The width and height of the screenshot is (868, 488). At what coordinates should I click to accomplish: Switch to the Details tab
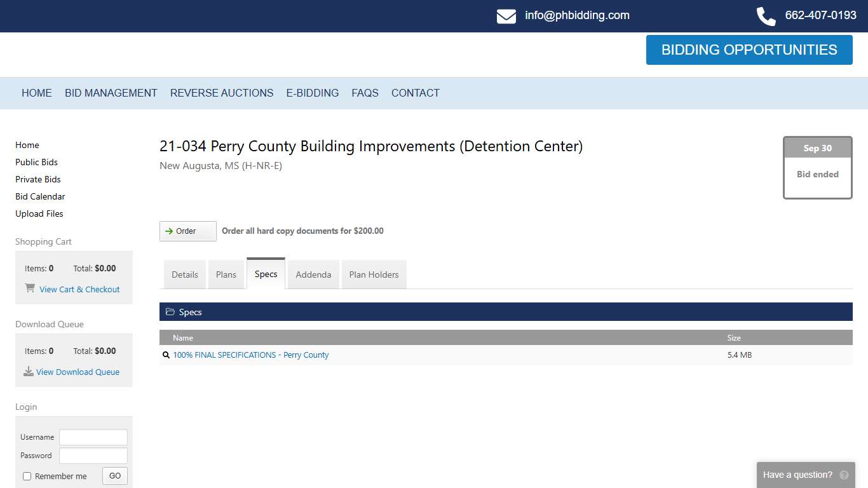pos(185,274)
